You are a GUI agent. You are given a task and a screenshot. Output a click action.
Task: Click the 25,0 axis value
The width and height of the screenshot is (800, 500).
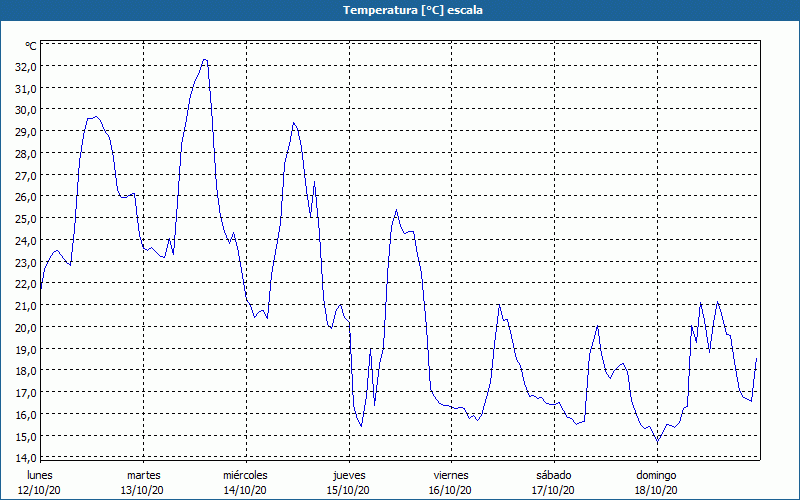click(27, 219)
